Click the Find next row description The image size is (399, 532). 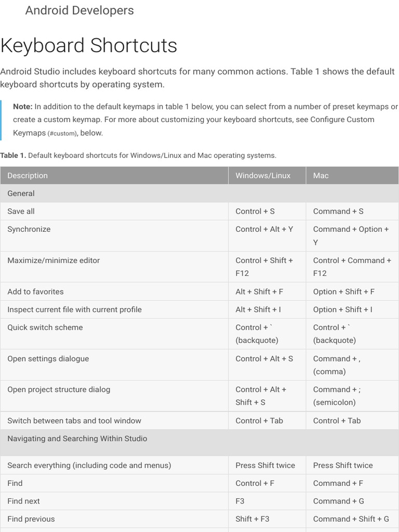pos(23,501)
